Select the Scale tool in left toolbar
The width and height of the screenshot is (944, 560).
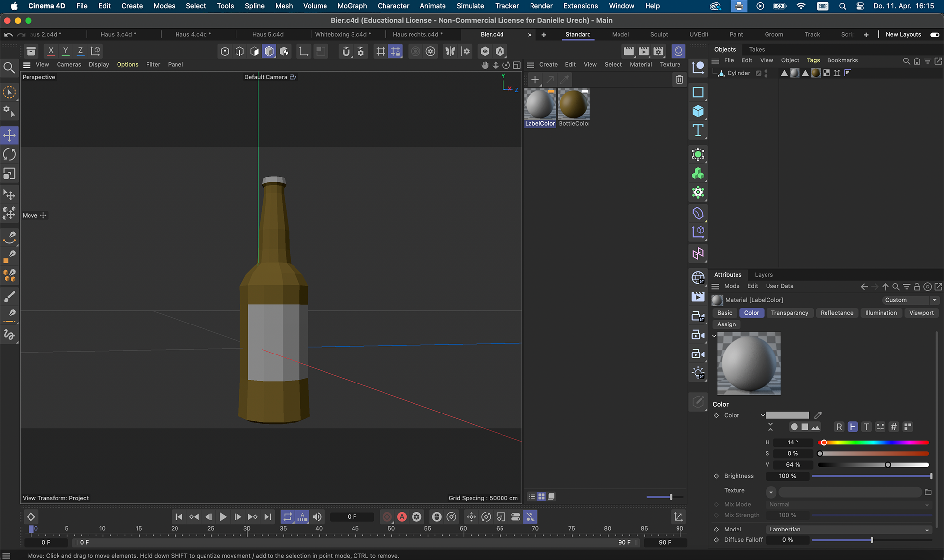coord(9,174)
